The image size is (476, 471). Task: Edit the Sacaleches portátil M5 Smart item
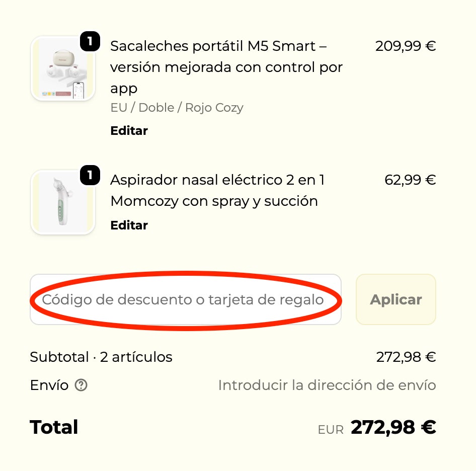(x=129, y=131)
